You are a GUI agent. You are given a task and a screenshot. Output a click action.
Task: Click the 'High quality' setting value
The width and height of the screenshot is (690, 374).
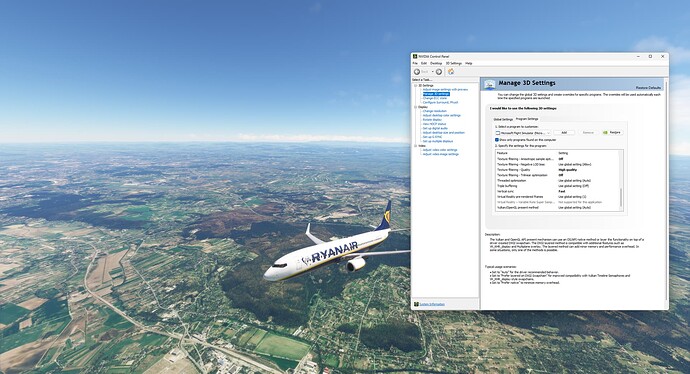point(568,170)
